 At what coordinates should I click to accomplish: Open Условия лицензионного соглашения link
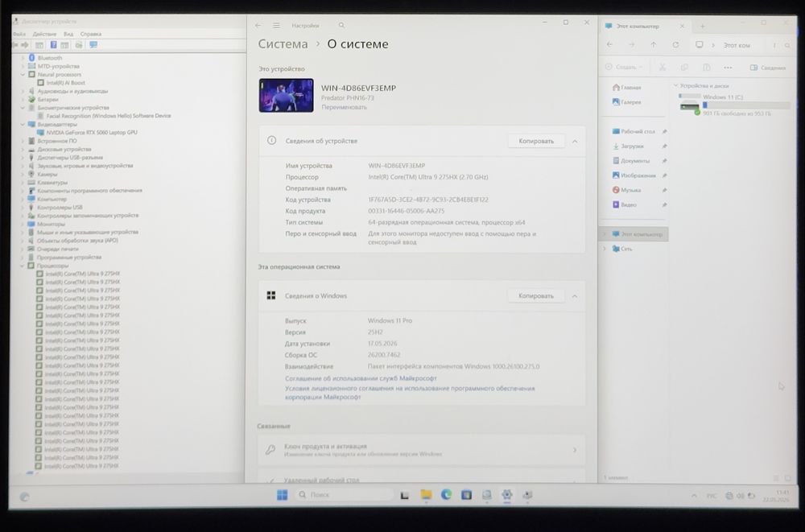(410, 392)
